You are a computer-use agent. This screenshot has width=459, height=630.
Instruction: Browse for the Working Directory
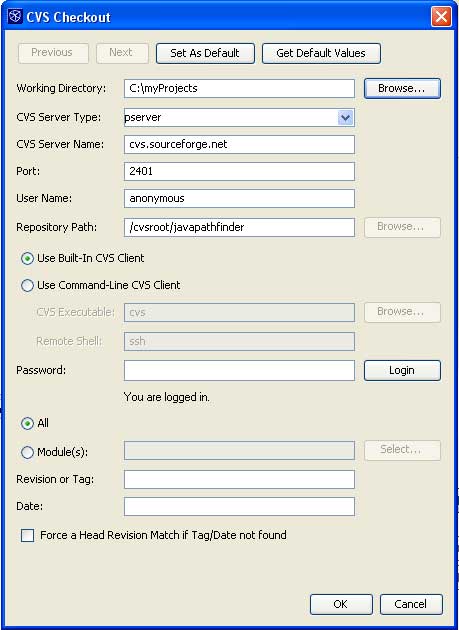pos(402,88)
